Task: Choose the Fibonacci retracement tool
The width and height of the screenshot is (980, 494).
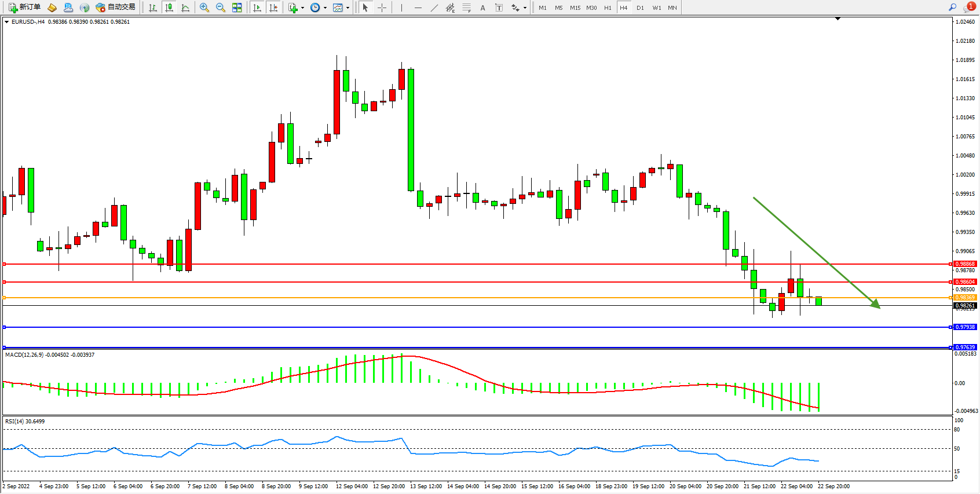Action: coord(466,8)
